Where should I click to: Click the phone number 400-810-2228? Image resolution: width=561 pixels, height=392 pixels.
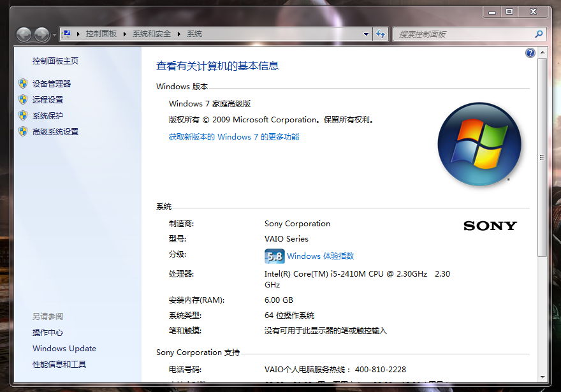(381, 370)
